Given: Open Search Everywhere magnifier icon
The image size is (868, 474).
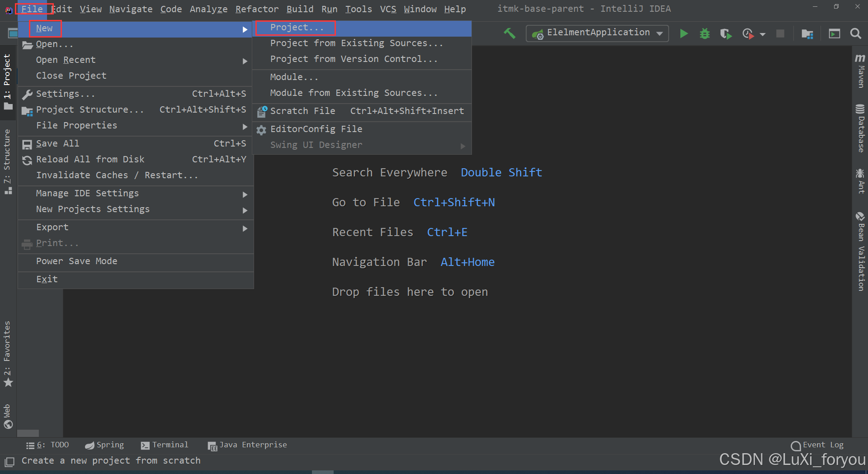Looking at the screenshot, I should pyautogui.click(x=855, y=33).
